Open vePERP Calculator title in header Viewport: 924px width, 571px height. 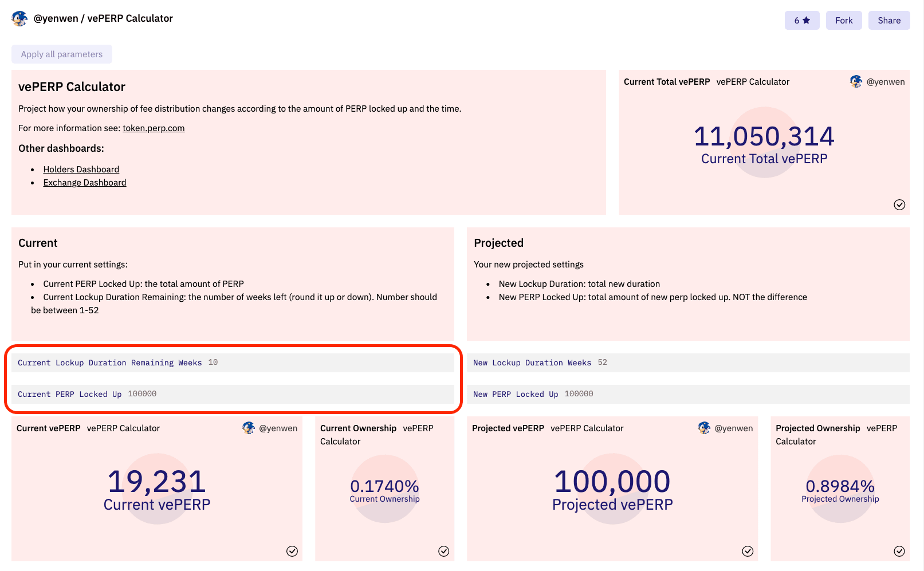(130, 18)
